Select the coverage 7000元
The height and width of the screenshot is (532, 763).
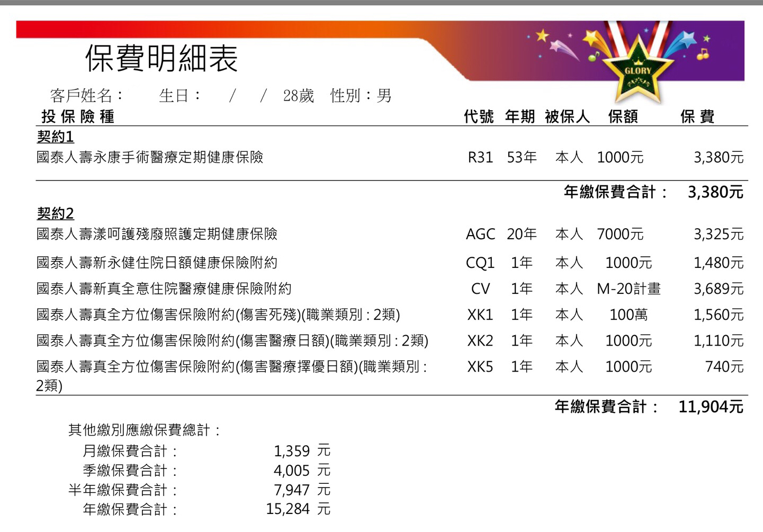[x=620, y=234]
